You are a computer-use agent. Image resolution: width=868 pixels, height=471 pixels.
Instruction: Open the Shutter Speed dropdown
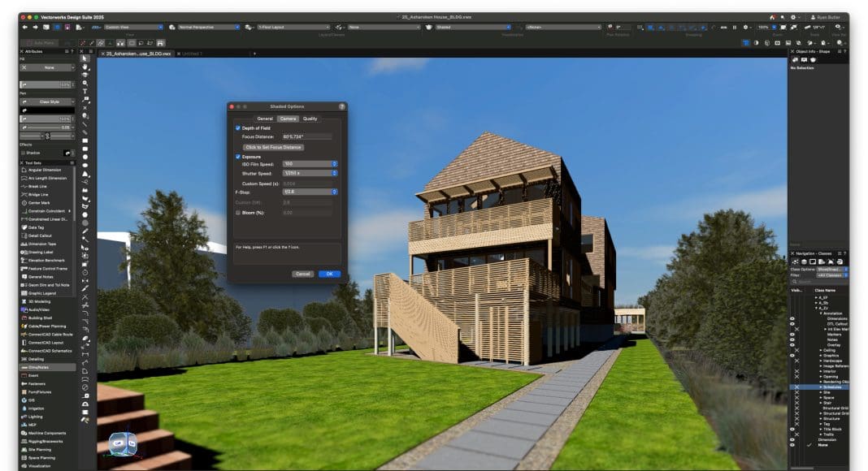click(309, 173)
